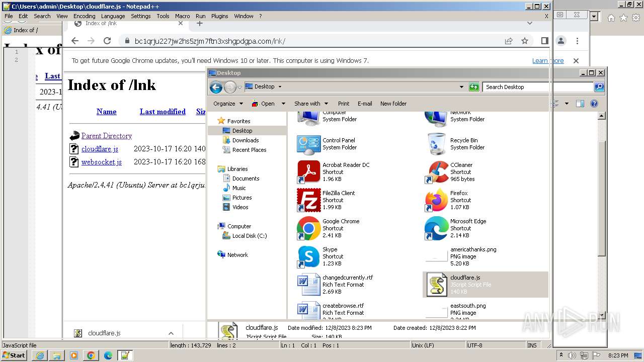Select Downloads in Favorites
Image resolution: width=644 pixels, height=362 pixels.
pyautogui.click(x=246, y=140)
